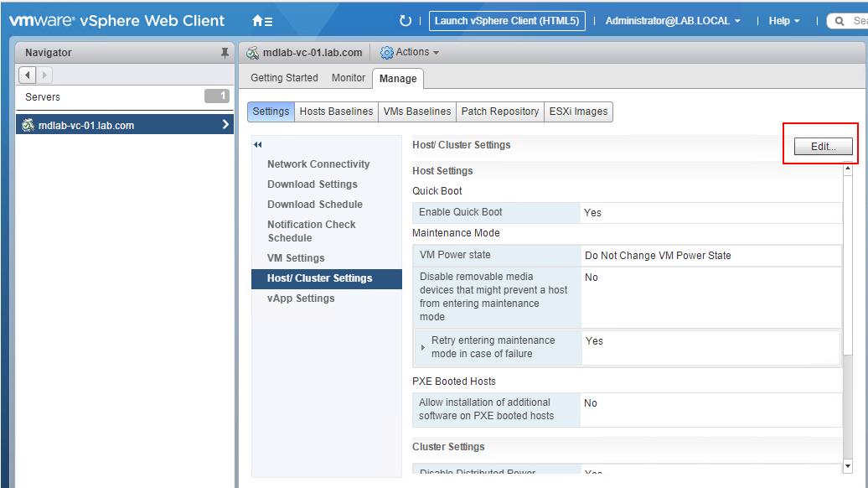Select mdlab-vc-01.lab.com in Navigator
The width and height of the screenshot is (868, 488).
pyautogui.click(x=125, y=125)
